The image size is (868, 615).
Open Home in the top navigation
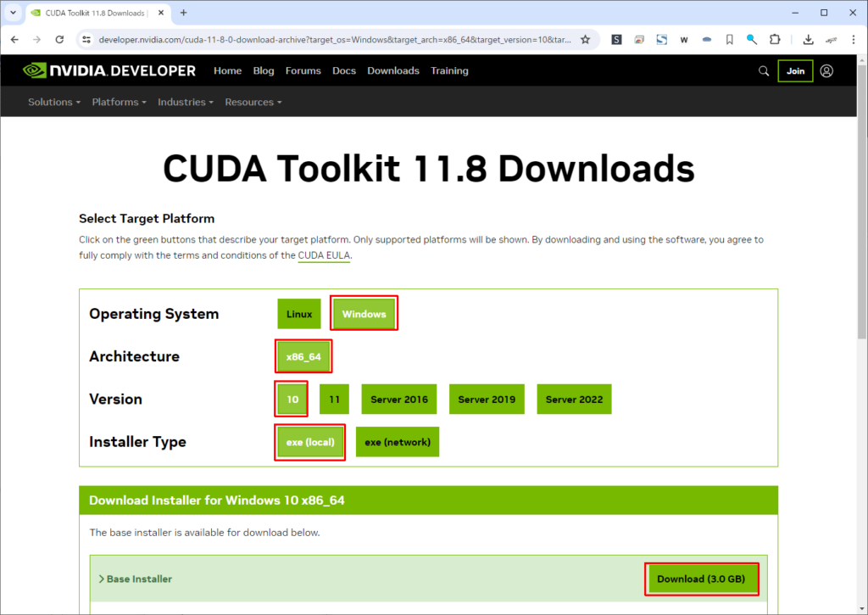coord(227,70)
